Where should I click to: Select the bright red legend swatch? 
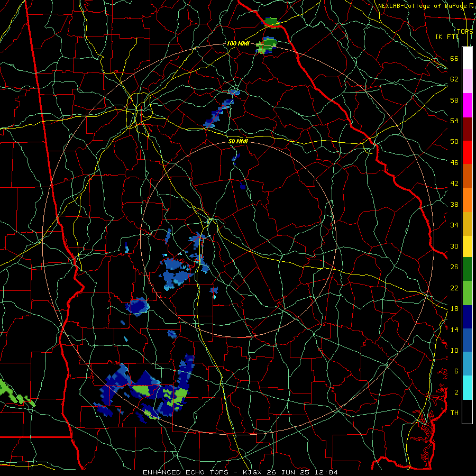tap(467, 152)
